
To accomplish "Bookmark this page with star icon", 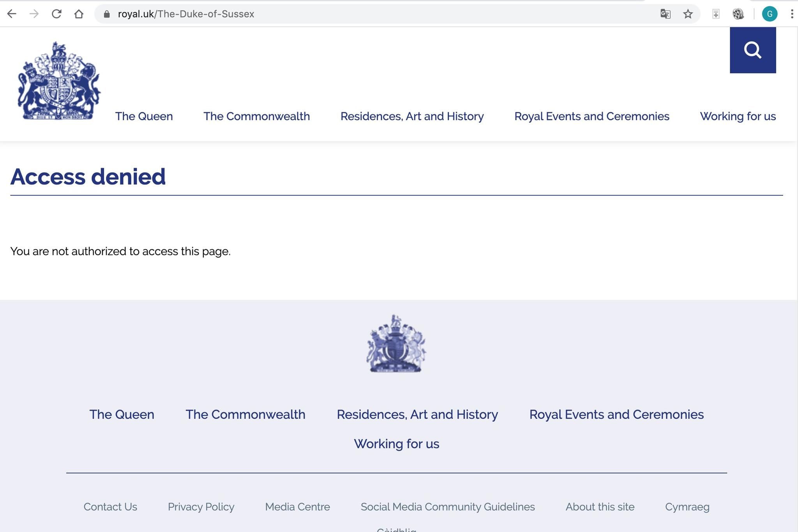I will 688,14.
